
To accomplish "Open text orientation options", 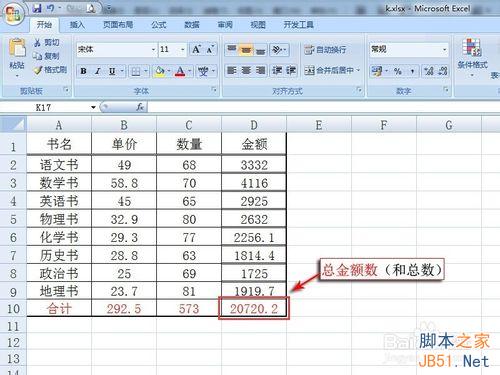I will pos(279,50).
